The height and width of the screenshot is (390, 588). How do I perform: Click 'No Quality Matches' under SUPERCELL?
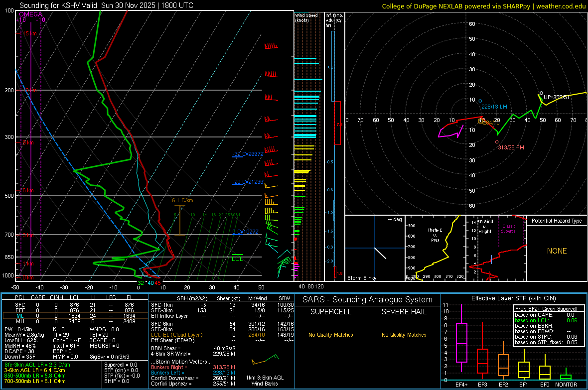tap(331, 335)
